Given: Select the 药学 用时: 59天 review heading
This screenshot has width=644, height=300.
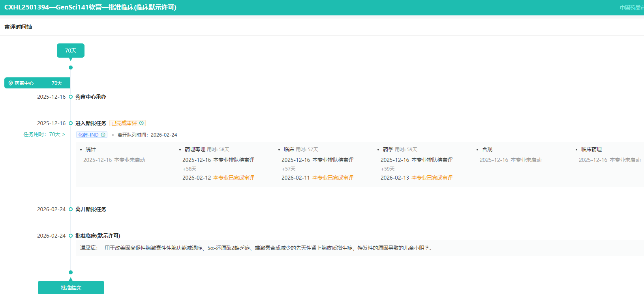Looking at the screenshot, I should 400,149.
